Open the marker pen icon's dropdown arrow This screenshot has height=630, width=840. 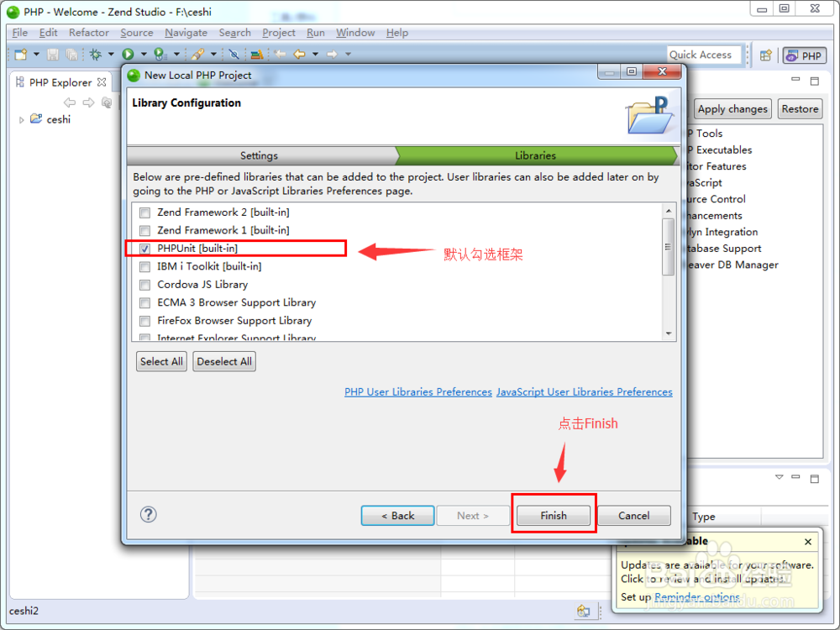[213, 54]
